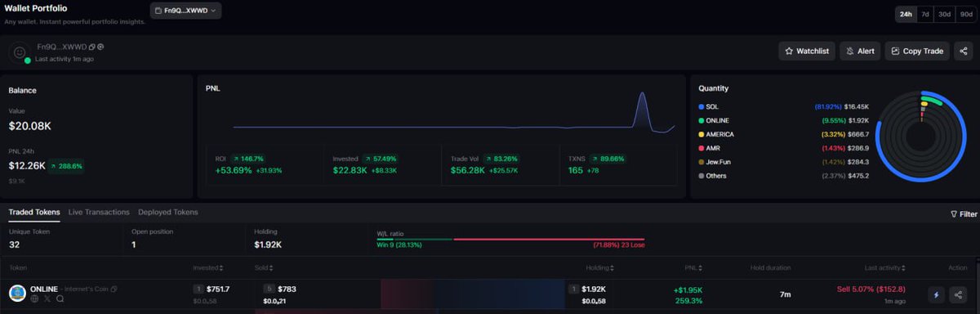This screenshot has height=314, width=980.
Task: Click AMERICA yellow legend dot
Action: point(702,134)
